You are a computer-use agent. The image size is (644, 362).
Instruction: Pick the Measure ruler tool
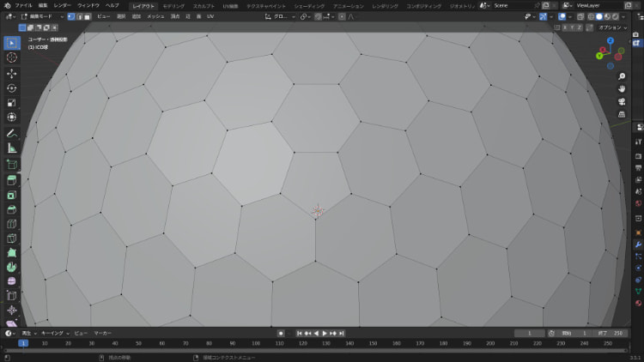click(x=12, y=148)
